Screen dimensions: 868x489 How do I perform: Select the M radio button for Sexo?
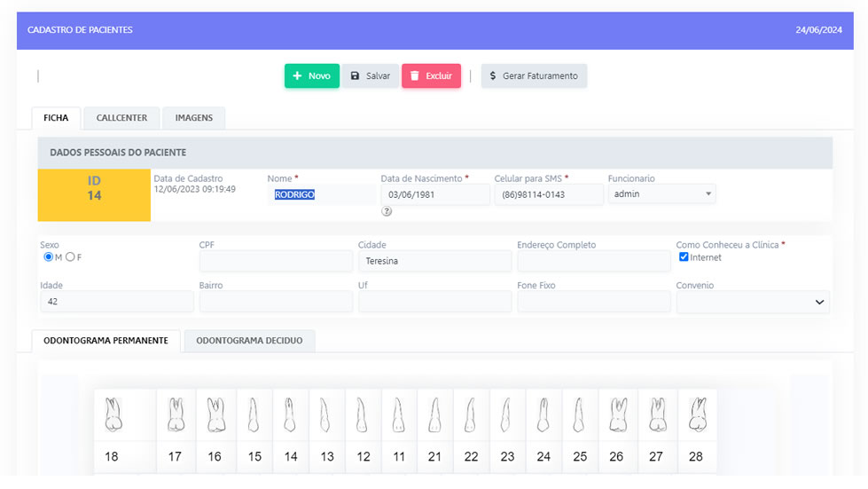pos(49,257)
